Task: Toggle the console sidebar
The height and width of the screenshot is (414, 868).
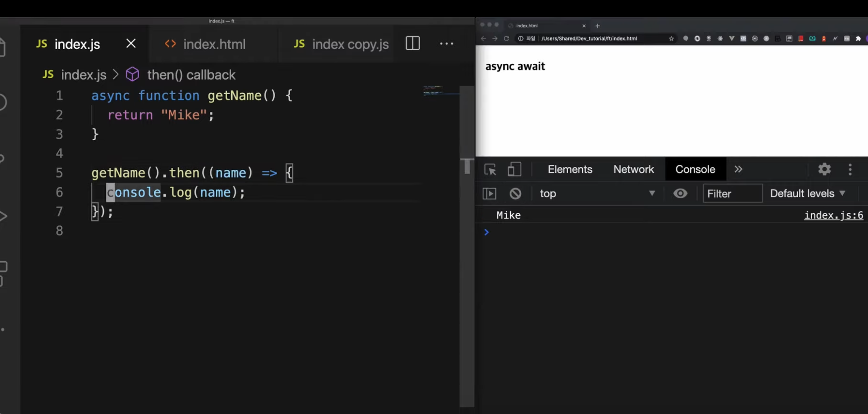Action: point(489,194)
